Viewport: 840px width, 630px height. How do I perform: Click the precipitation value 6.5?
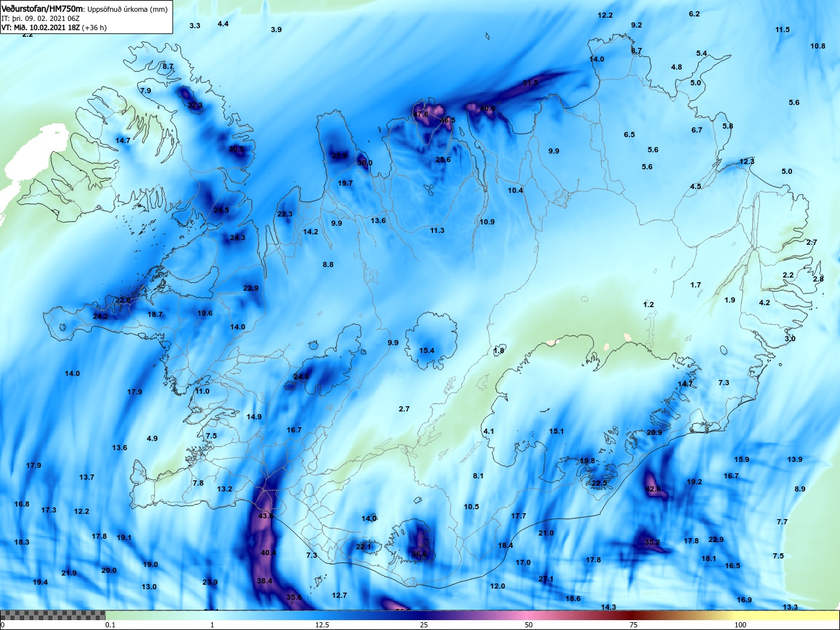point(629,135)
